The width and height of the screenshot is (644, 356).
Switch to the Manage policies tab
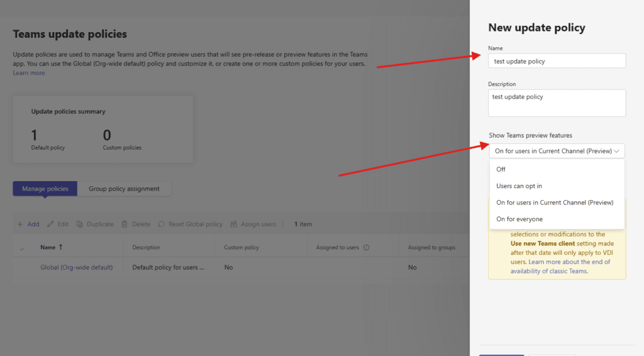45,189
